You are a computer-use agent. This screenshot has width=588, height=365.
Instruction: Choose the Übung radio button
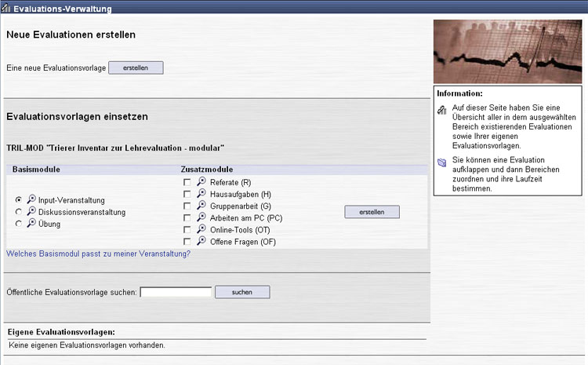click(19, 224)
